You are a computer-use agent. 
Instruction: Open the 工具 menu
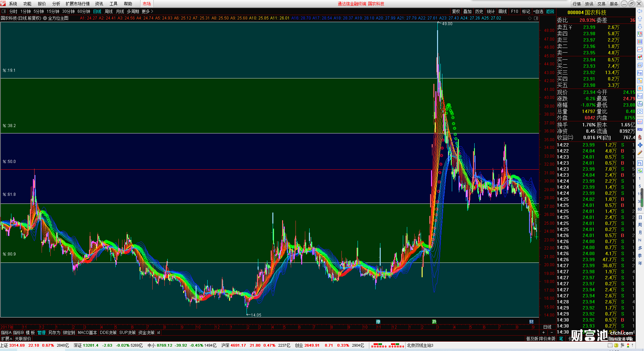coord(114,4)
